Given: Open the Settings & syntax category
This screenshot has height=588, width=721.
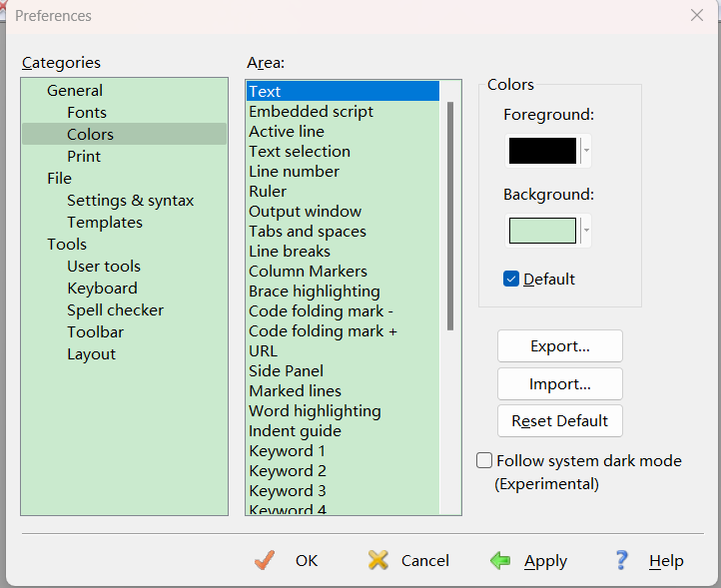Looking at the screenshot, I should 130,201.
